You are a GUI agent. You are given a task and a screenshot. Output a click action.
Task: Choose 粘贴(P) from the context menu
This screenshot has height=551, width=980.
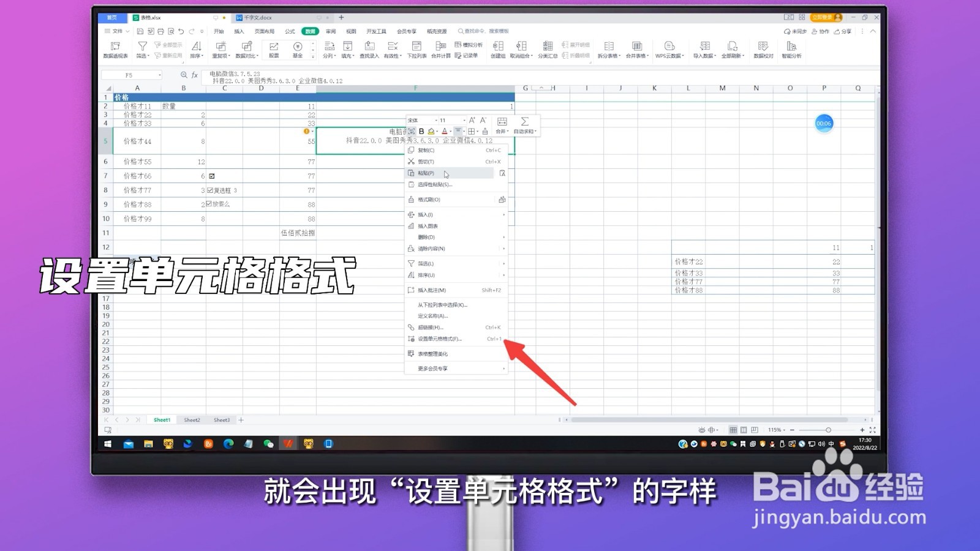pyautogui.click(x=450, y=173)
